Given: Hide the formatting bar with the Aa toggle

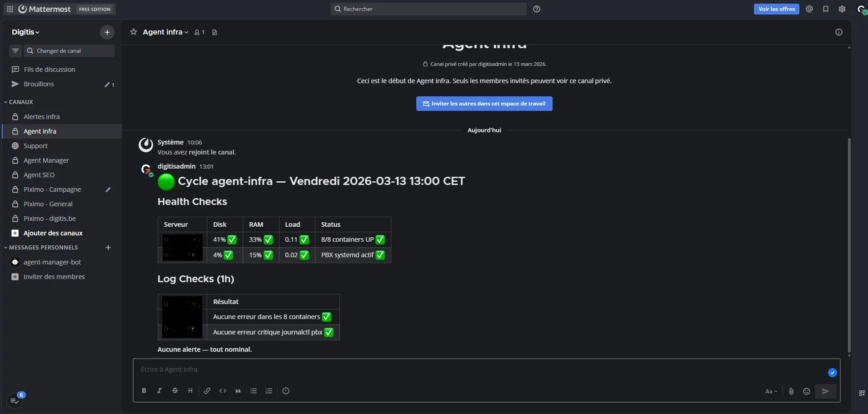Looking at the screenshot, I should pyautogui.click(x=771, y=391).
